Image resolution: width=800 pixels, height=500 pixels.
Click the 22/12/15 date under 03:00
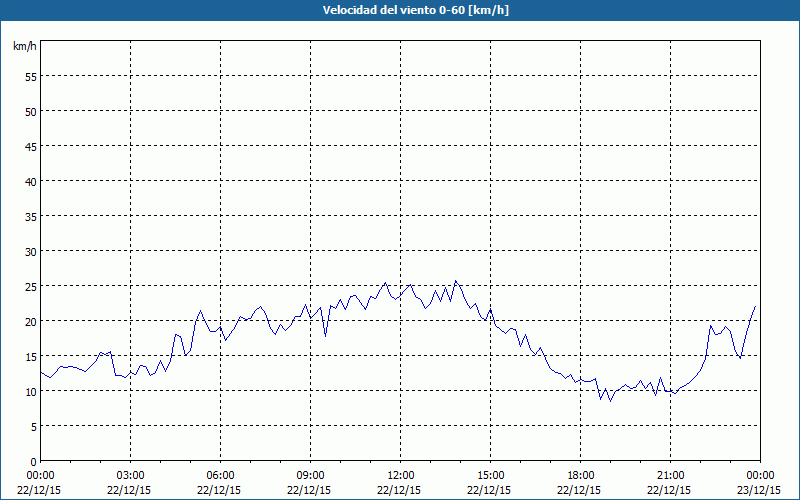129,490
